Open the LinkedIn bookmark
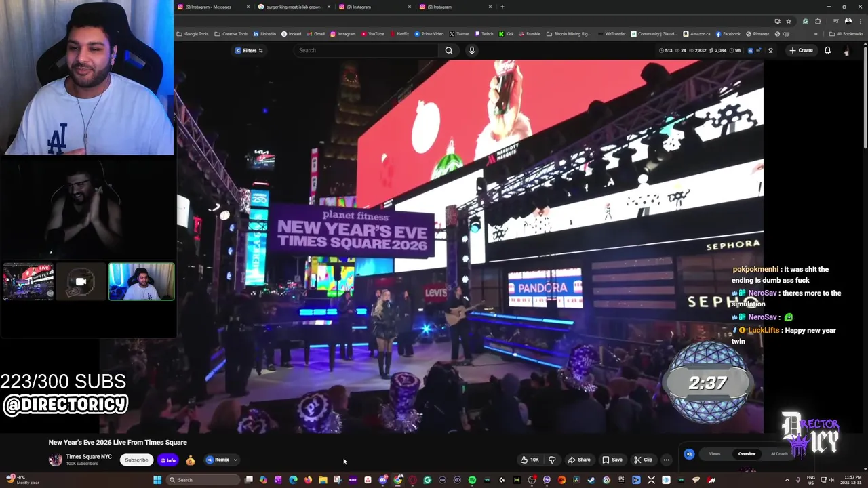 tap(264, 34)
